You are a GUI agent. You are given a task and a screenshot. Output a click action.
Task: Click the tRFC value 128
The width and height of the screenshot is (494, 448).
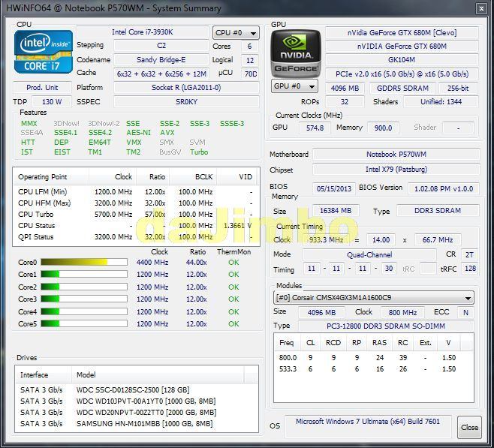[x=470, y=269]
